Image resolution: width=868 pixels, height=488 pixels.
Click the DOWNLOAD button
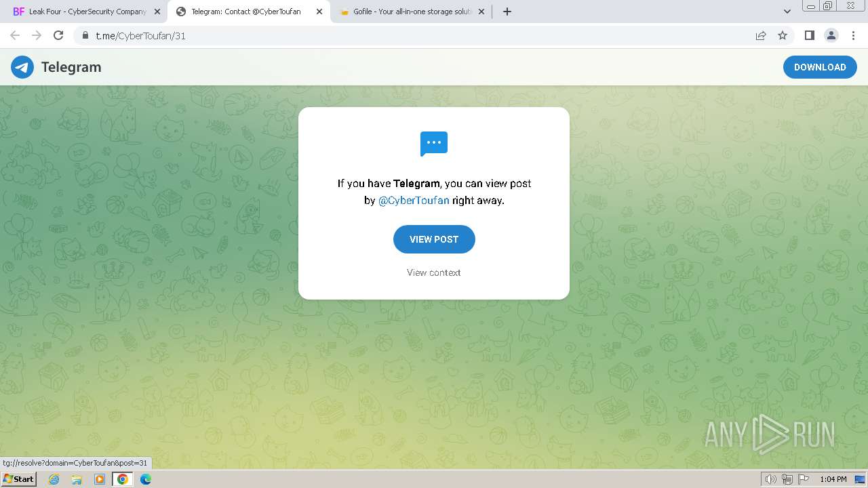click(820, 67)
